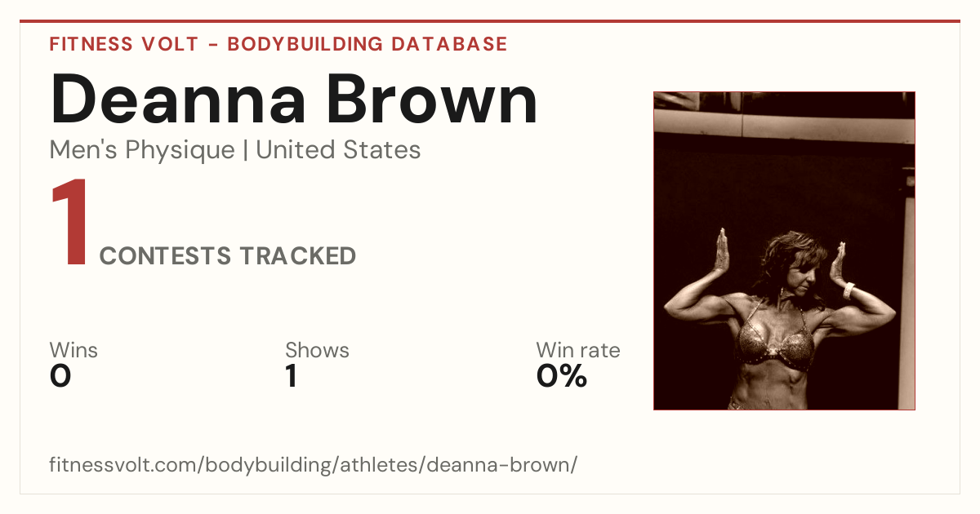Click the Wins label
Image resolution: width=980 pixels, height=514 pixels.
point(73,351)
